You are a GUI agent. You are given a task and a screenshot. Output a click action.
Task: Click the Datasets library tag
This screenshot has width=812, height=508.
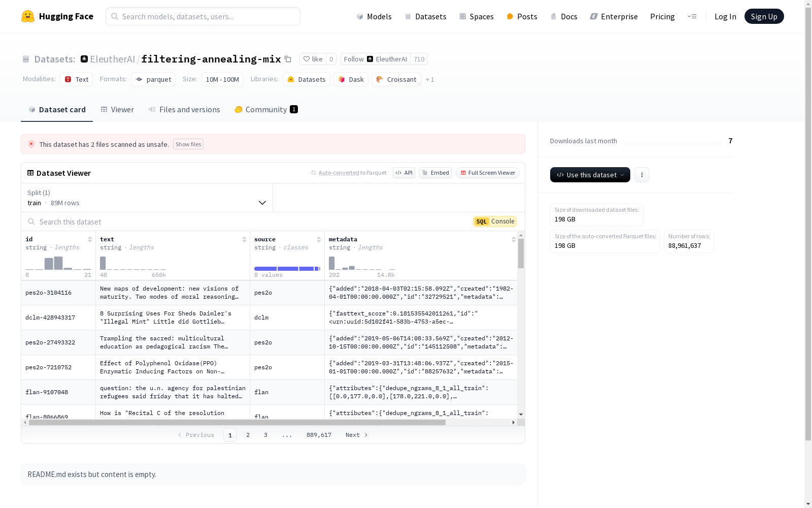pyautogui.click(x=307, y=79)
